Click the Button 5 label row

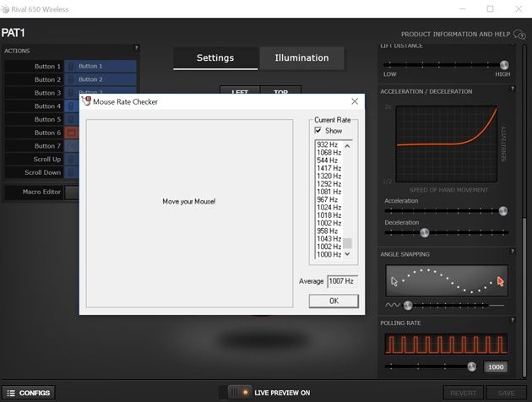point(34,119)
